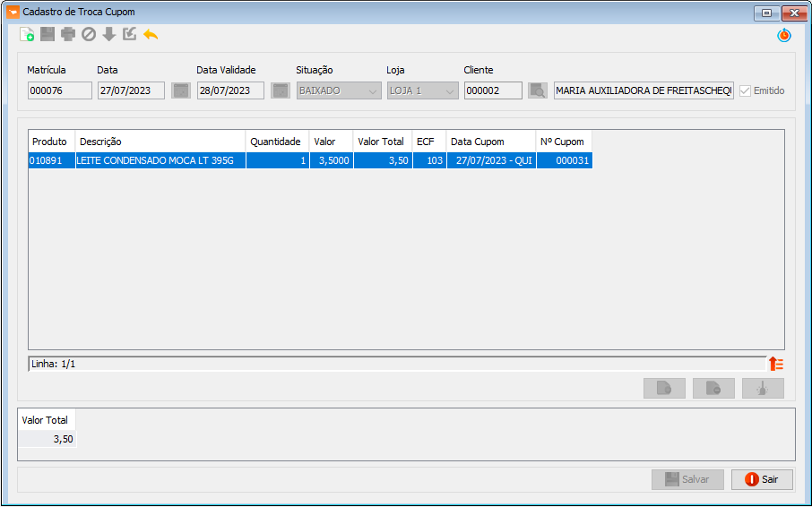The image size is (812, 507).
Task: Click the Data field showing 27/07/2023
Action: tap(131, 90)
